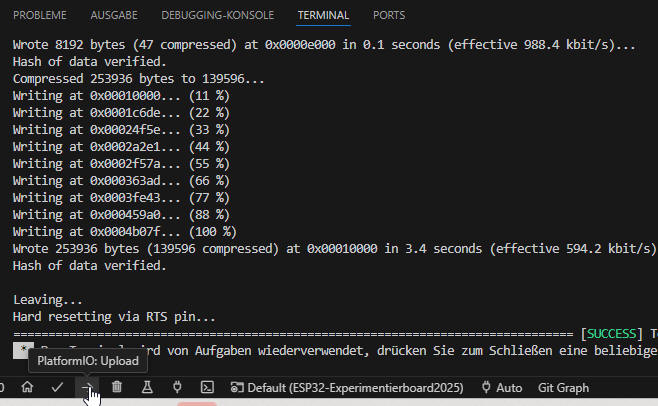Open a new PlatformIO terminal icon
Viewport: 658px width, 406px height.
(x=207, y=387)
